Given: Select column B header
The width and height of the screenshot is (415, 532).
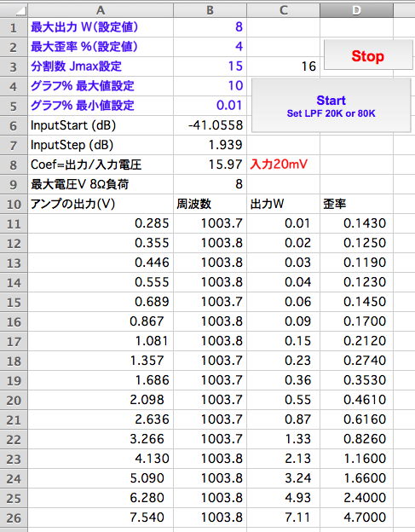Looking at the screenshot, I should (210, 10).
